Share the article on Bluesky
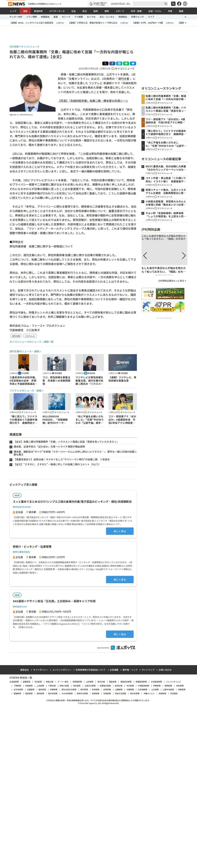The width and height of the screenshot is (197, 868). pos(133,63)
